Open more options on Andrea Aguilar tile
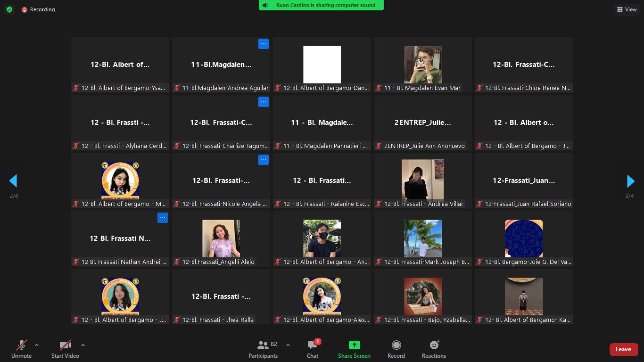The height and width of the screenshot is (362, 644). 263,44
